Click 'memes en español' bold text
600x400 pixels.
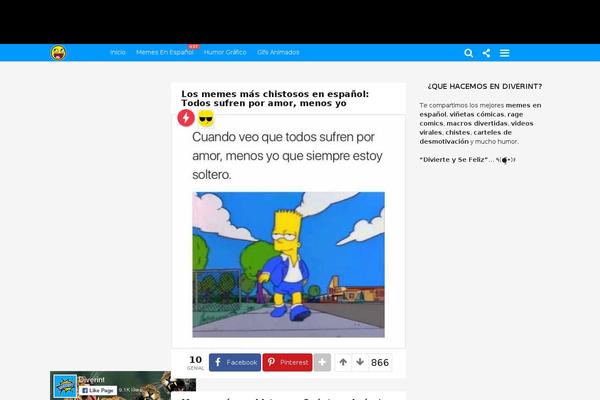[481, 109]
